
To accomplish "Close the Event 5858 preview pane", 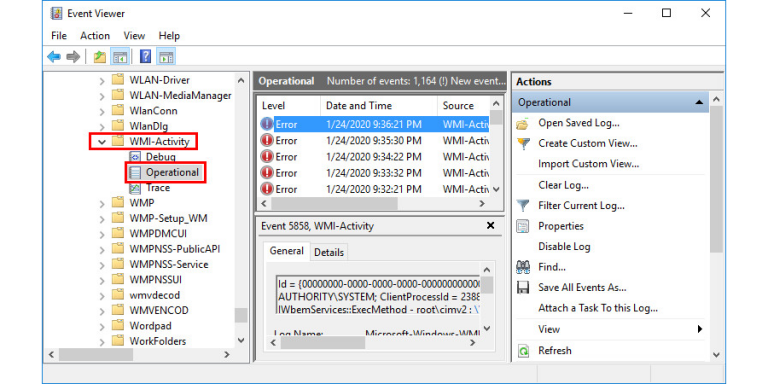I will tap(490, 226).
